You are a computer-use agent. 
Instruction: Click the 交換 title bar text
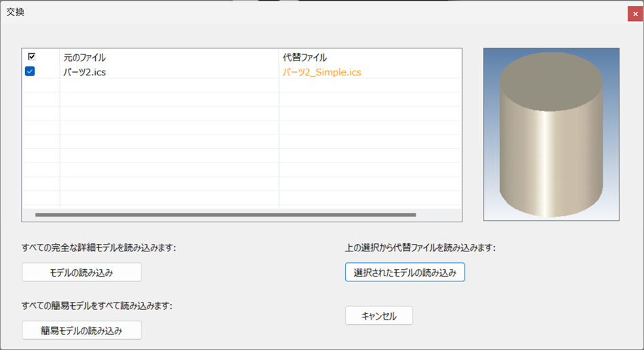16,13
